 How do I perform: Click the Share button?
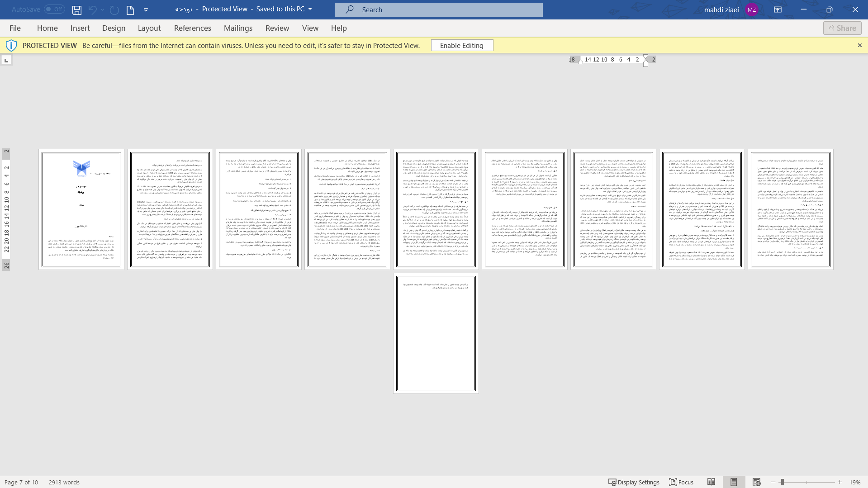click(x=842, y=28)
